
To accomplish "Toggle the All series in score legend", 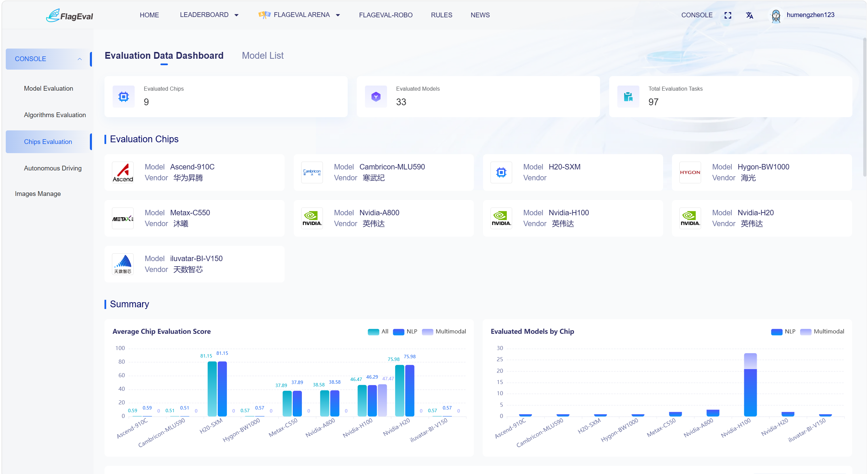I will (x=378, y=332).
